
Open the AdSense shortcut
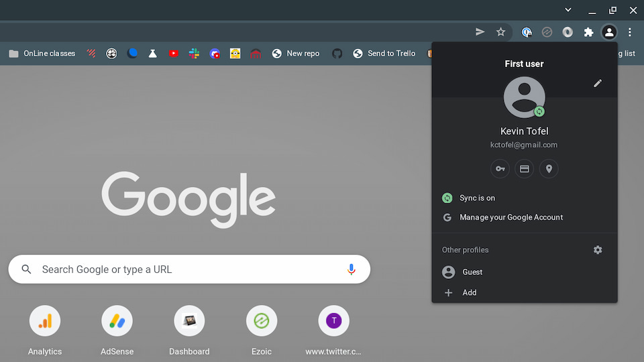click(x=117, y=330)
